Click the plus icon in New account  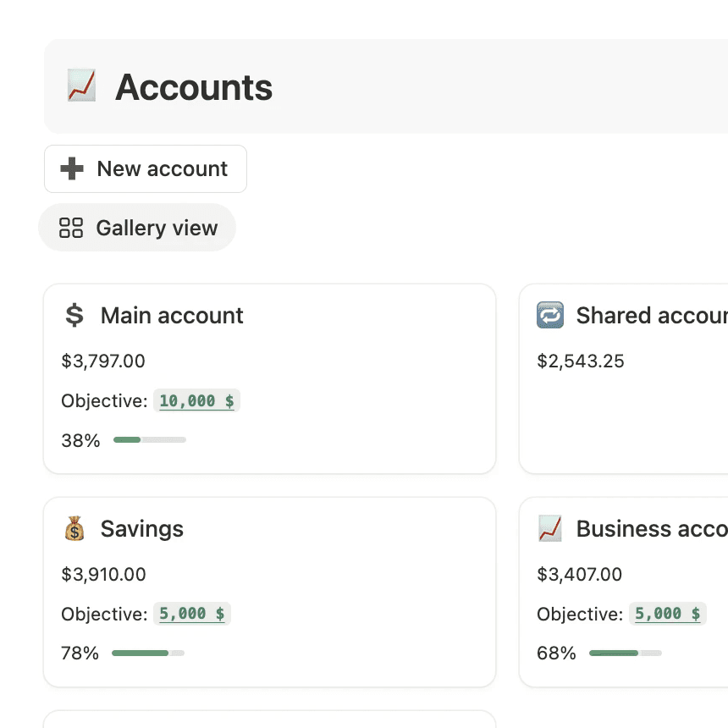click(x=72, y=168)
